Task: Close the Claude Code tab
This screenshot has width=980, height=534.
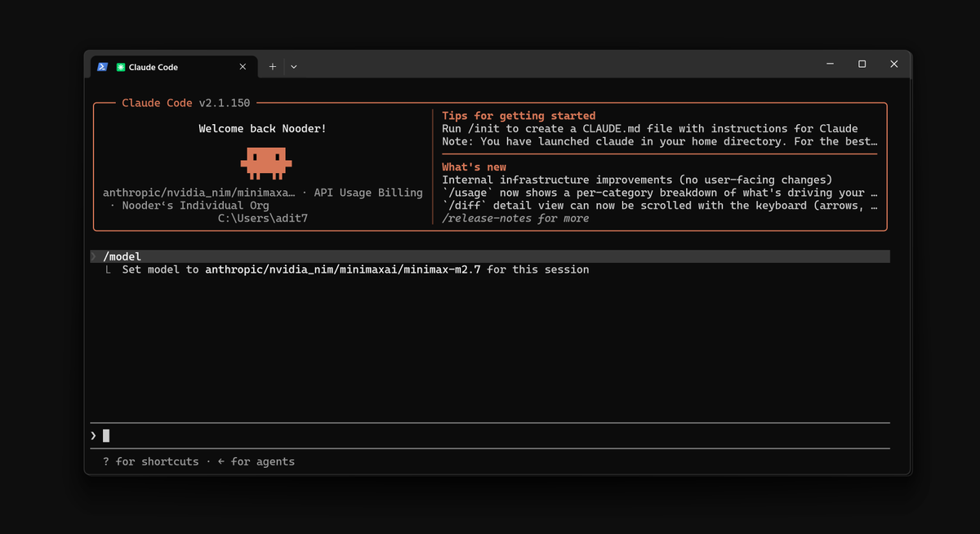Action: coord(243,67)
